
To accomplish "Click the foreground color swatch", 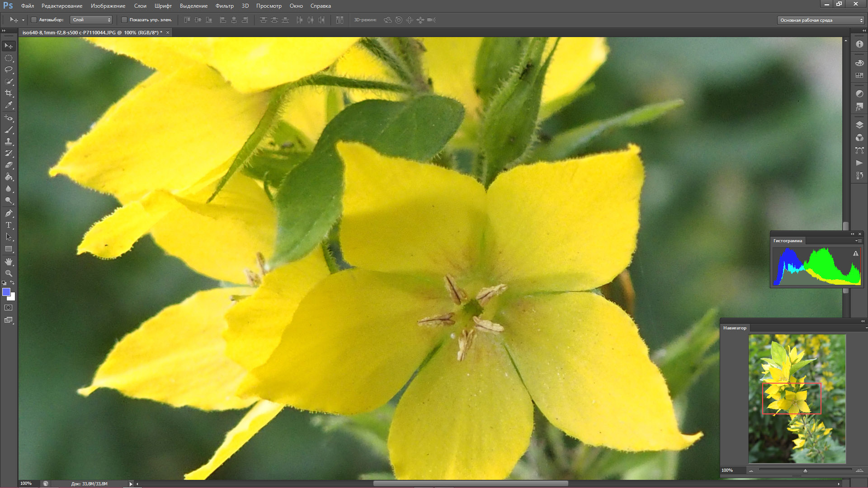I will click(6, 292).
